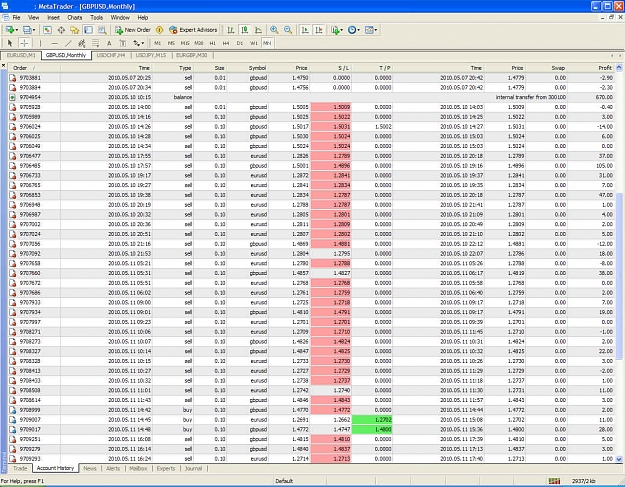
Task: Set timeframe to M15
Action: [185, 43]
